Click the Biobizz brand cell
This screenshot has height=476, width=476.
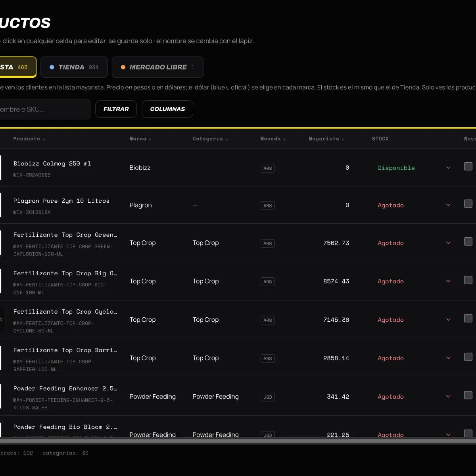point(140,168)
